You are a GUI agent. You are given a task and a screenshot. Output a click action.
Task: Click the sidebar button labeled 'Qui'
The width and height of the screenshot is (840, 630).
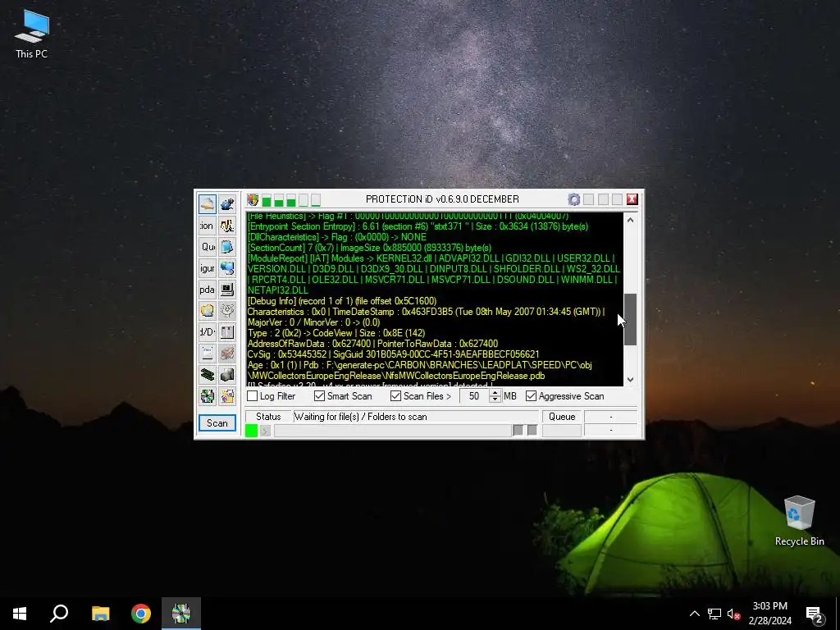click(208, 246)
